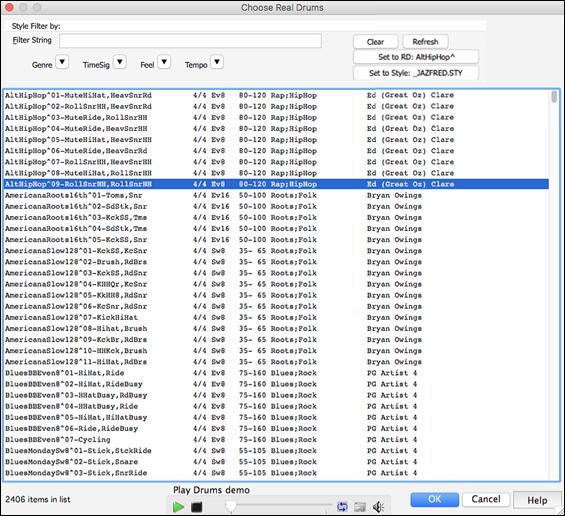
Task: Play the drums demo with green arrow
Action: coord(178,507)
